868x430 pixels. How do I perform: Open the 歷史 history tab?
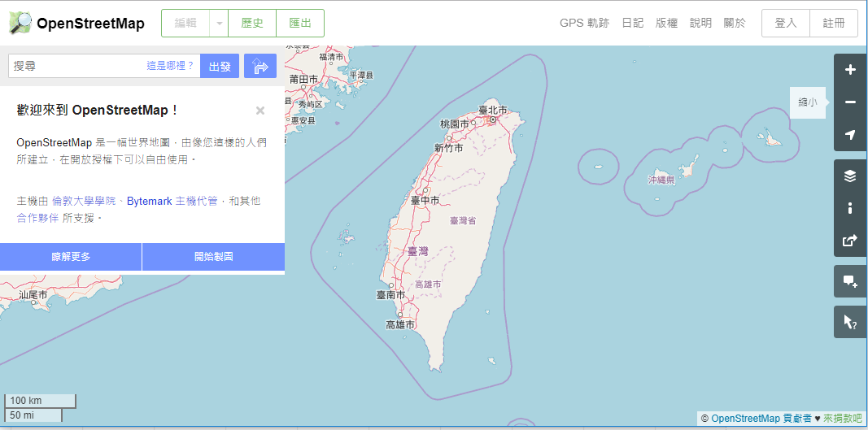[x=252, y=24]
